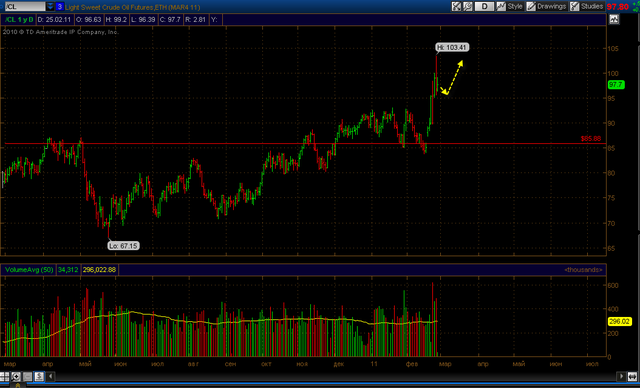Toggle the dollar sign button
The height and width of the screenshot is (388, 640).
coord(39,377)
